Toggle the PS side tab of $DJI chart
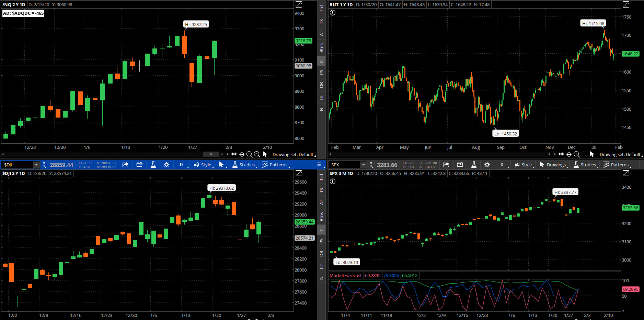 pos(321,241)
